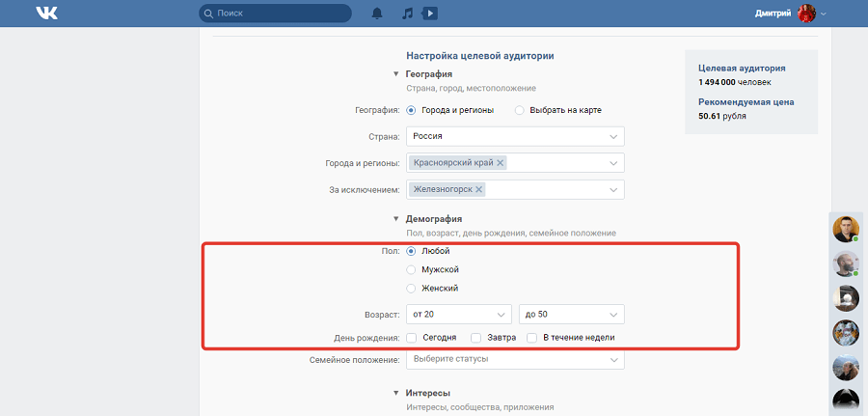Open the notifications bell
The height and width of the screenshot is (416, 868).
point(376,14)
